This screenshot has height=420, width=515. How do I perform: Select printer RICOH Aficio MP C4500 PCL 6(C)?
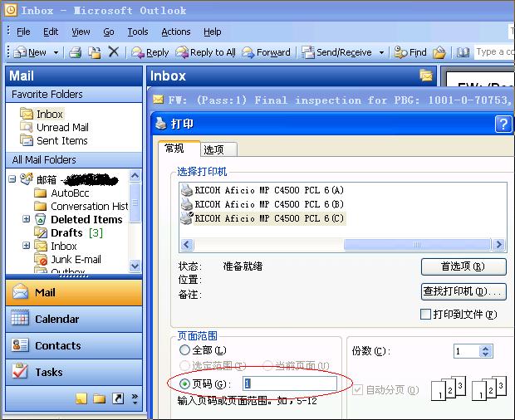[262, 218]
